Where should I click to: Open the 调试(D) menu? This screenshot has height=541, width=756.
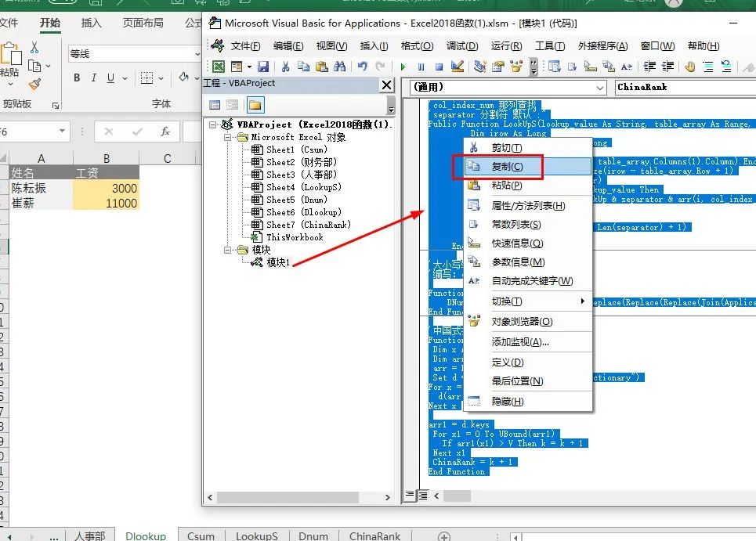[462, 46]
